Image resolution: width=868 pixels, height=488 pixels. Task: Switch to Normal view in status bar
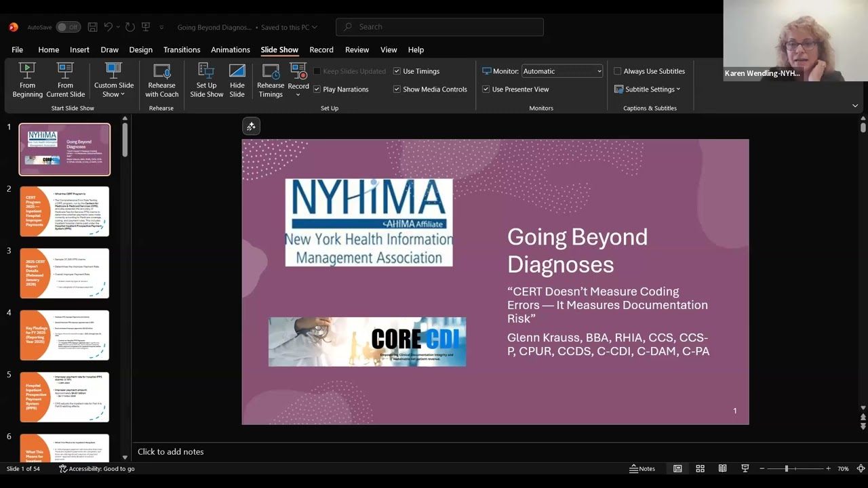point(677,468)
